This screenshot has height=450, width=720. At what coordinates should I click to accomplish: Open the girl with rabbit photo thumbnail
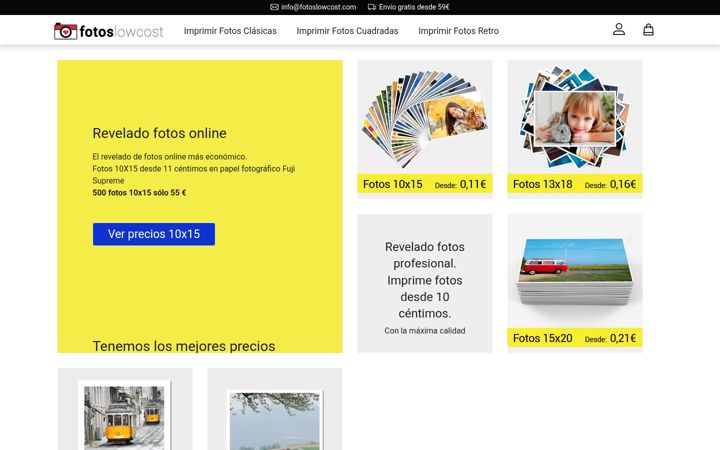pyautogui.click(x=574, y=117)
